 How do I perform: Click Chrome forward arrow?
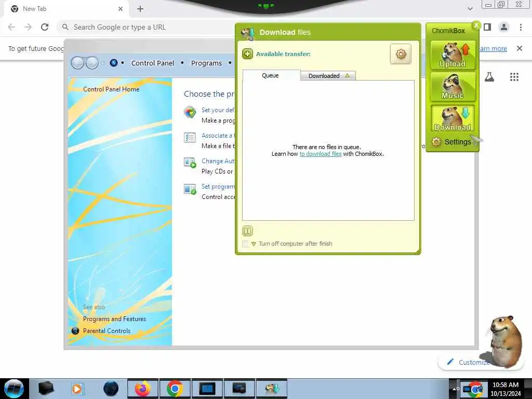coord(28,27)
